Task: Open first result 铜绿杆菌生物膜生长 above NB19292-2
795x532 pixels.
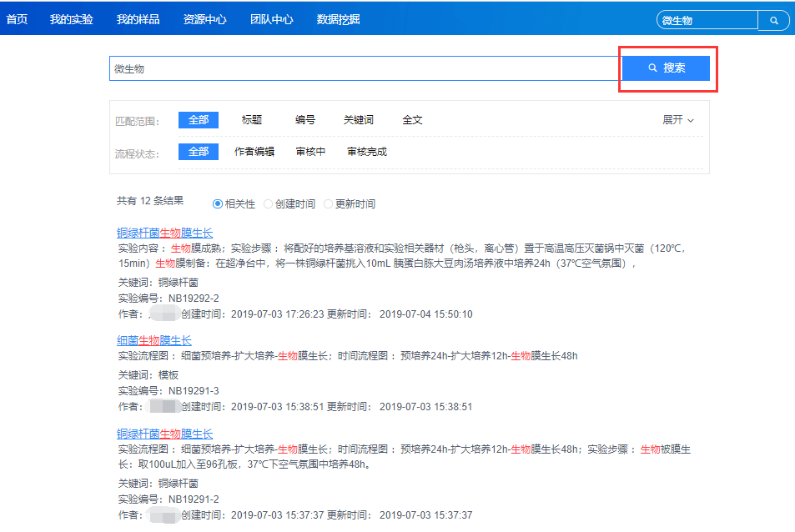Action: 165,233
